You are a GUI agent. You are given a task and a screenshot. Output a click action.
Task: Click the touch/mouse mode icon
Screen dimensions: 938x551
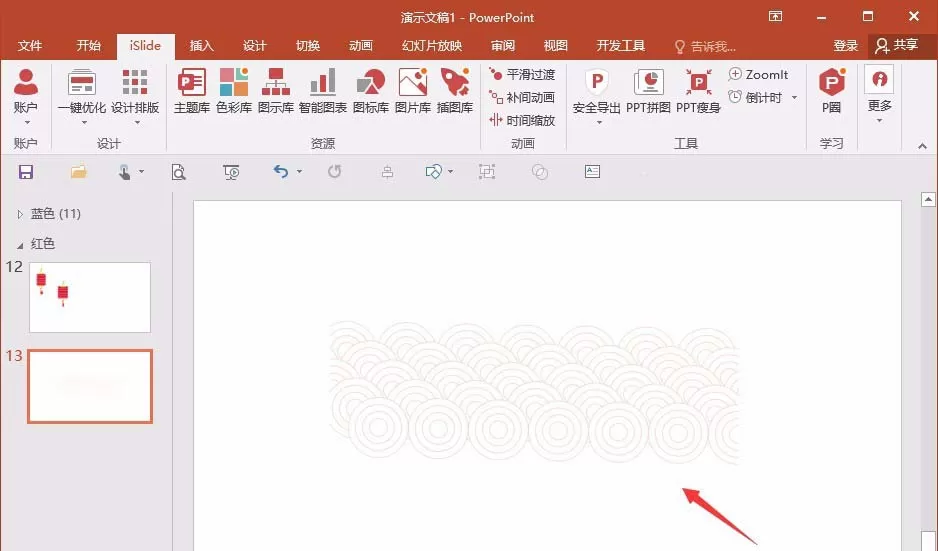[x=124, y=172]
